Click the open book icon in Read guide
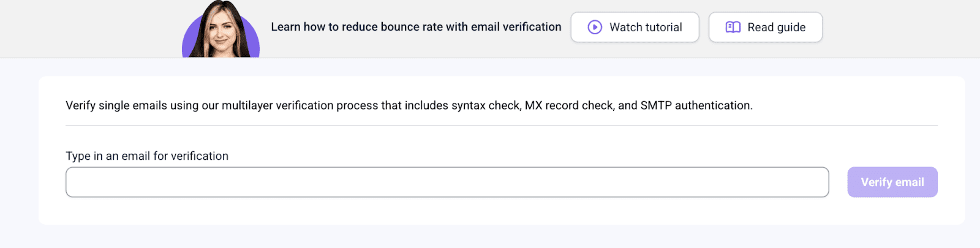Viewport: 980px width, 248px height. pos(733,27)
